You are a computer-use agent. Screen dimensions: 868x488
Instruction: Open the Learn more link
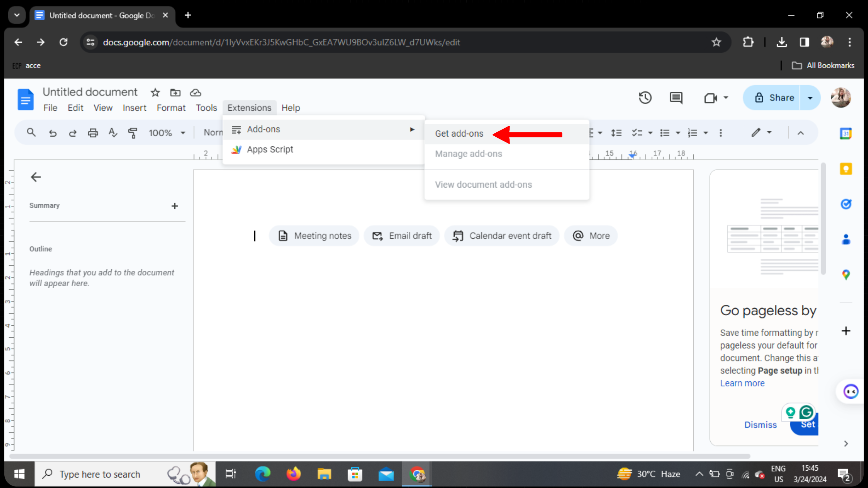click(x=742, y=383)
